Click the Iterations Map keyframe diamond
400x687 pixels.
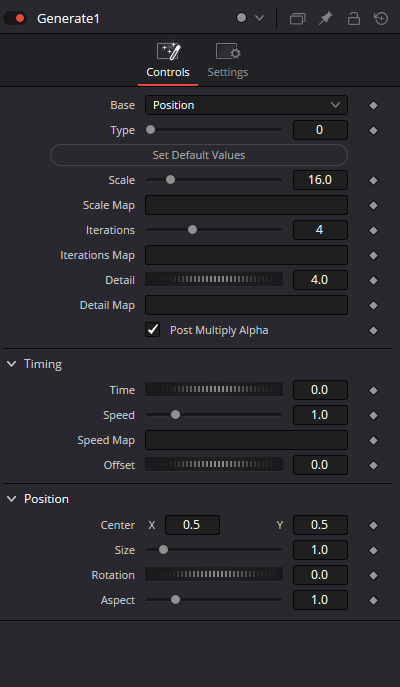[x=373, y=255]
